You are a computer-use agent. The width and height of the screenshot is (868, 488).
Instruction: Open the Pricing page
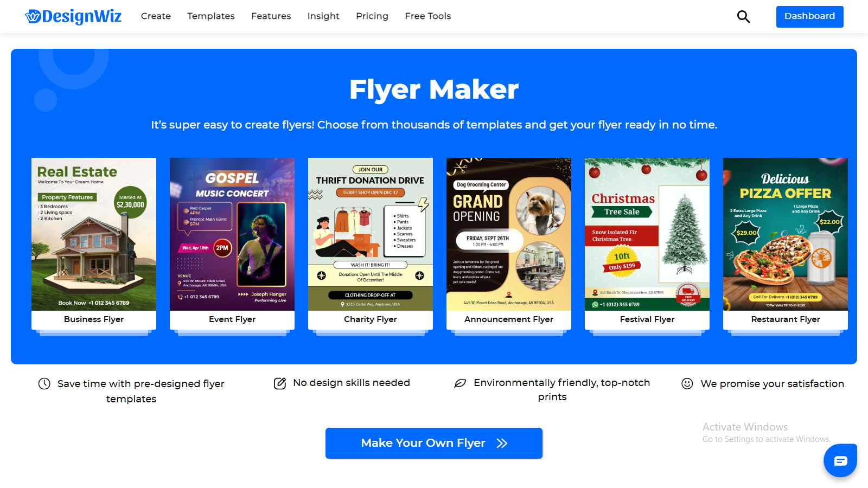pyautogui.click(x=372, y=16)
